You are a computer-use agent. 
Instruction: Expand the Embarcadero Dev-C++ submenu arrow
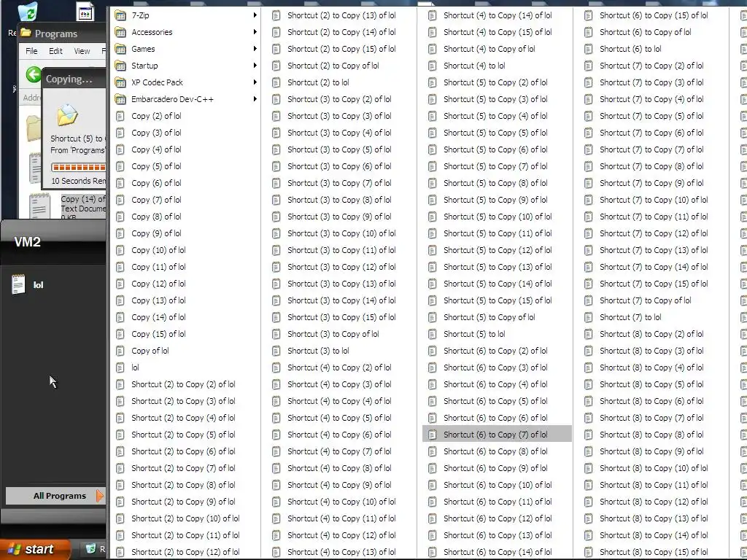pyautogui.click(x=255, y=99)
